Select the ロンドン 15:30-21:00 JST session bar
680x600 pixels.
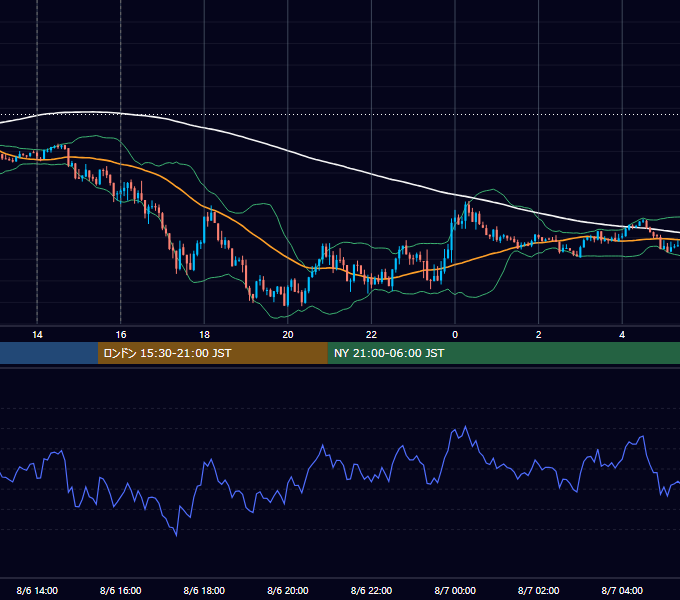click(x=212, y=353)
